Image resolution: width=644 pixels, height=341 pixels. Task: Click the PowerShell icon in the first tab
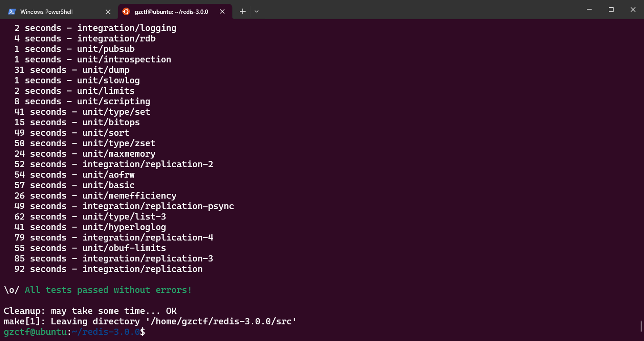coord(12,11)
